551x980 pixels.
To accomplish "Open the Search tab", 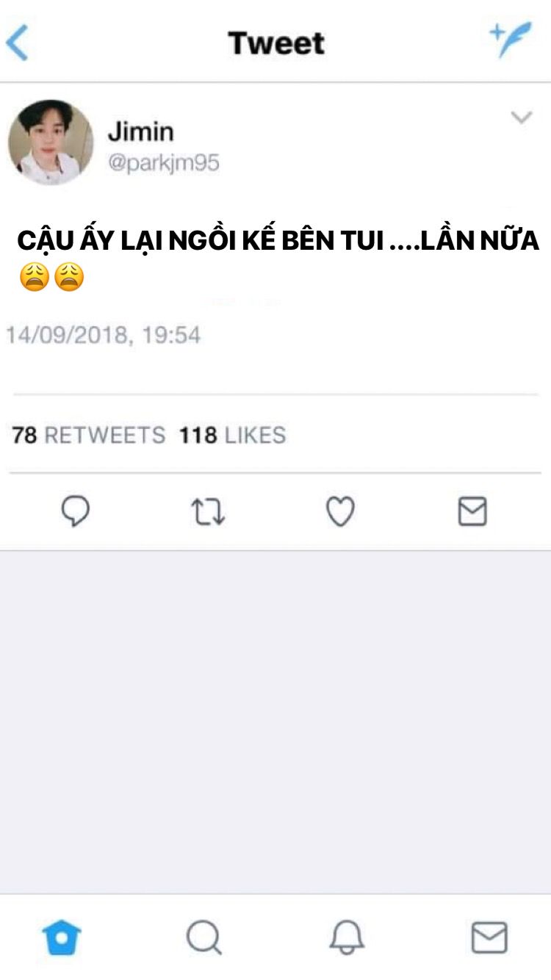I will (204, 937).
